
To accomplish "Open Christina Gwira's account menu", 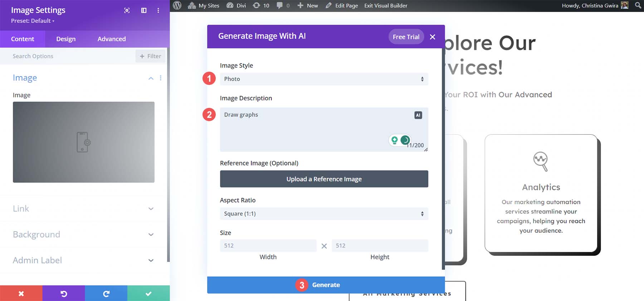I will (x=595, y=5).
